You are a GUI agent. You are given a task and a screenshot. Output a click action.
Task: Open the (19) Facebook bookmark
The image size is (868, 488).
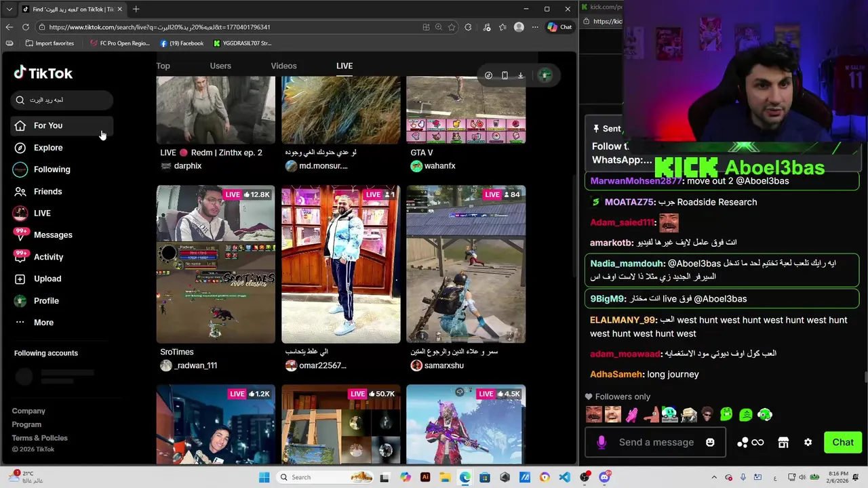click(x=182, y=43)
